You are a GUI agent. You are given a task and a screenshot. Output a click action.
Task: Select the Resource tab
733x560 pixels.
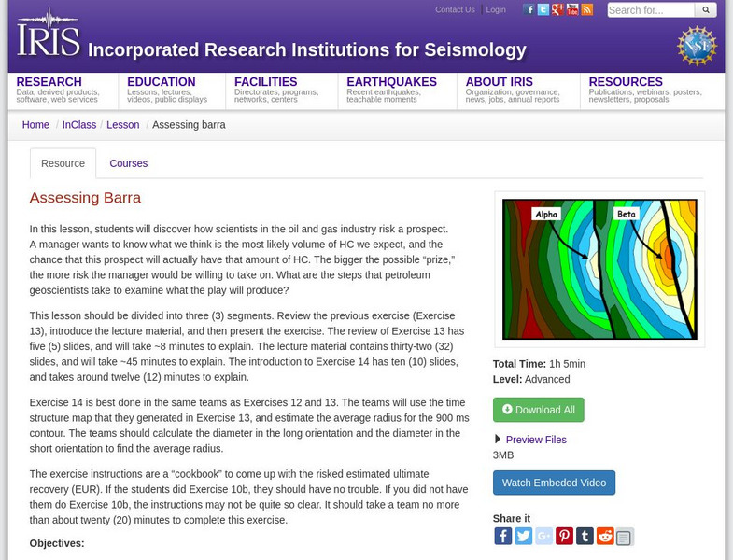point(63,163)
